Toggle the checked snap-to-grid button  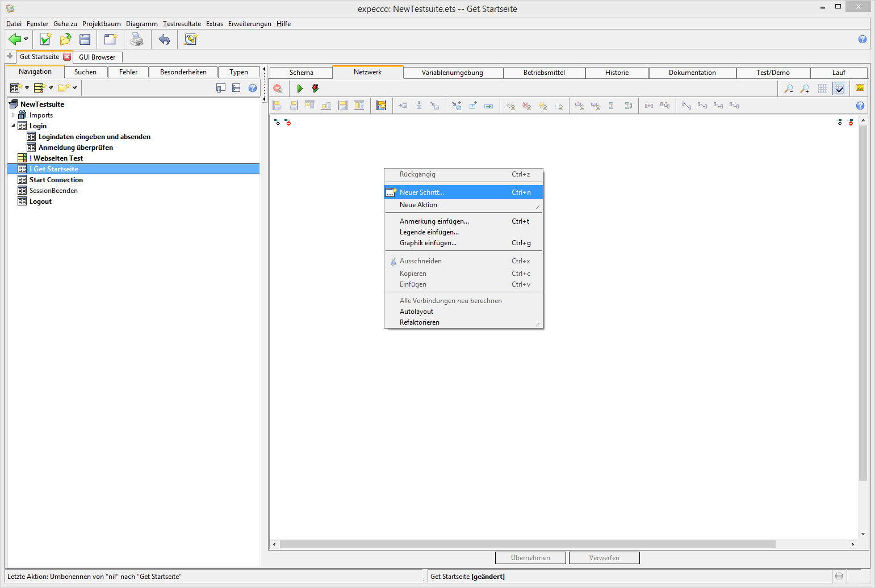pyautogui.click(x=839, y=89)
